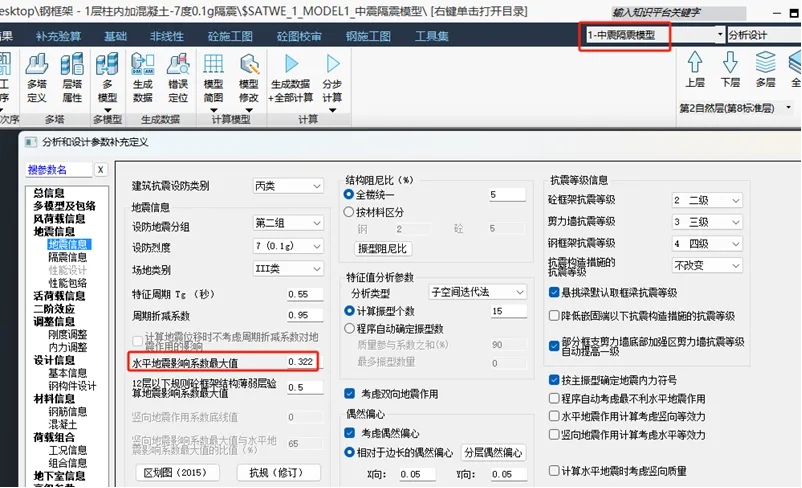Toggle 按主振型确定地震内力符号 checkbox
This screenshot has height=488, width=802.
point(554,380)
